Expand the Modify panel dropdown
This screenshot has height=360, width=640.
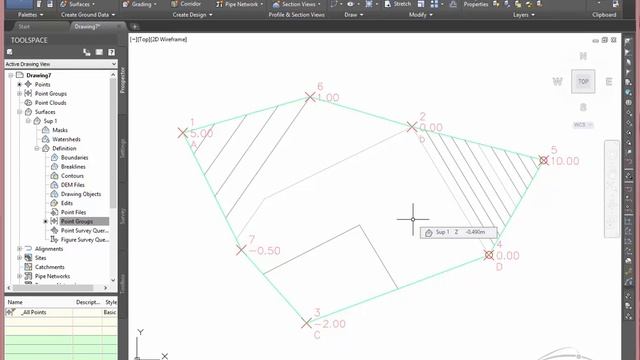(420, 15)
